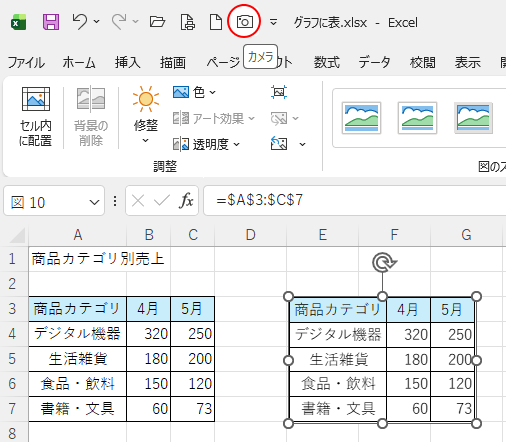Open the 透明度 dropdown
This screenshot has width=506, height=442.
click(206, 144)
